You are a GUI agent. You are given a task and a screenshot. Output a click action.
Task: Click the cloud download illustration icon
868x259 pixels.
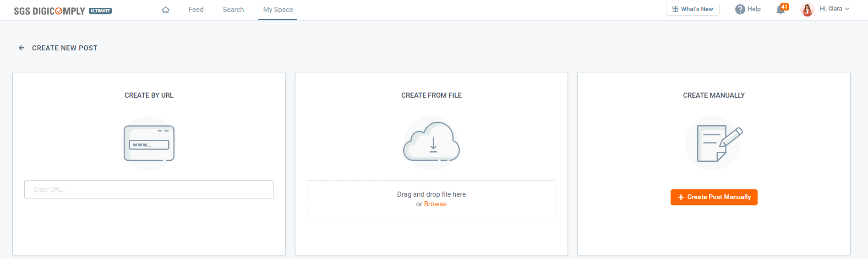pyautogui.click(x=431, y=142)
